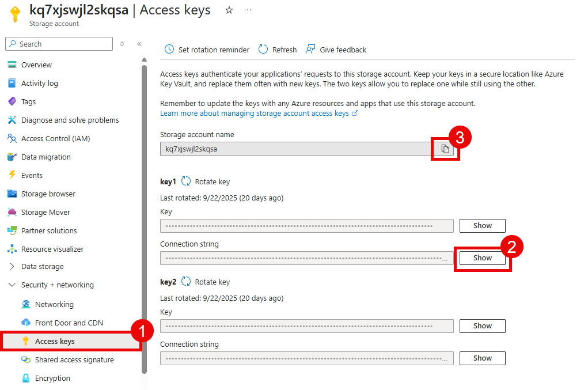Click the Tags icon in the sidebar
This screenshot has height=390, width=588.
(13, 101)
